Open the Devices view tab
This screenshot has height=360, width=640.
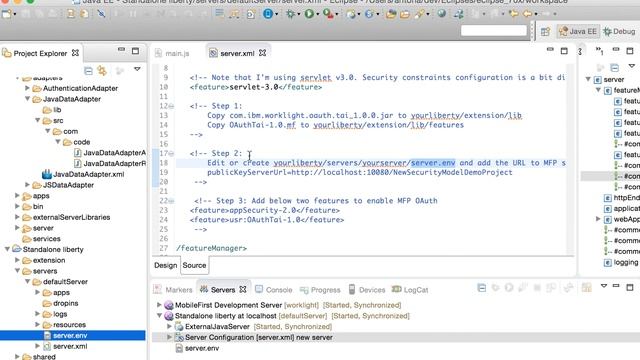367,290
